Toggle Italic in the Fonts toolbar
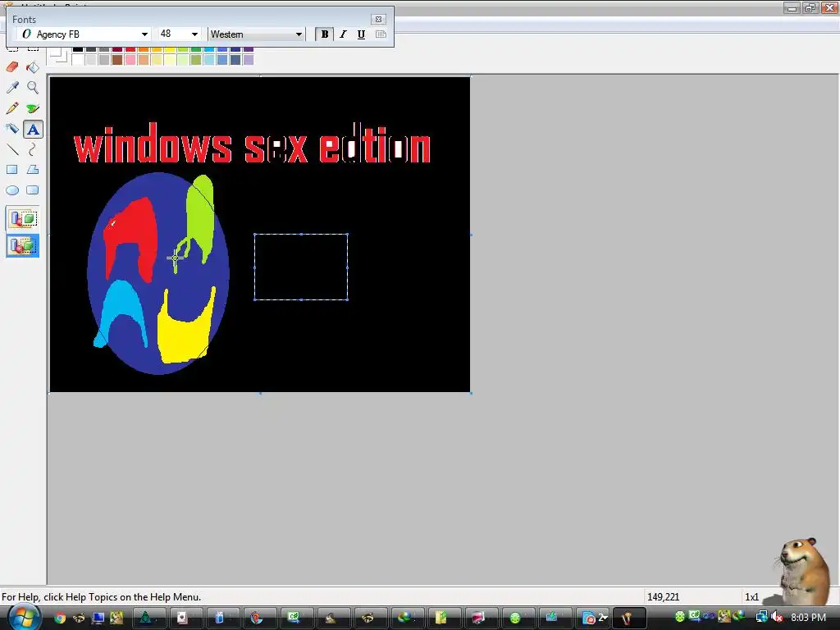The height and width of the screenshot is (630, 840). [x=343, y=34]
